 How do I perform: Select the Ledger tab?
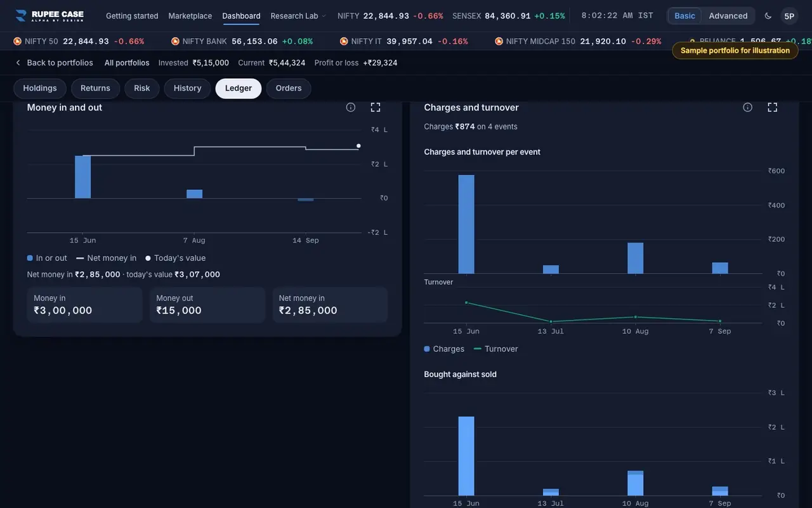[239, 88]
